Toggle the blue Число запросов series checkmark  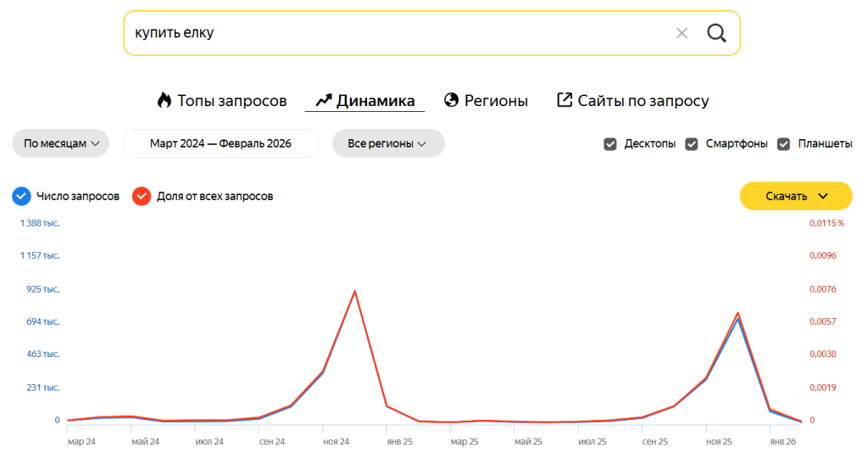point(21,196)
